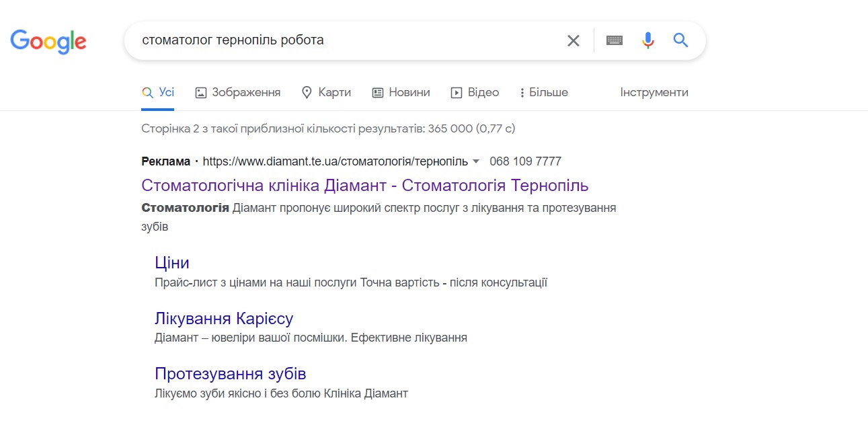Click the "Лікуємо зуби якісно" description
This screenshot has height=423, width=868.
pyautogui.click(x=281, y=393)
